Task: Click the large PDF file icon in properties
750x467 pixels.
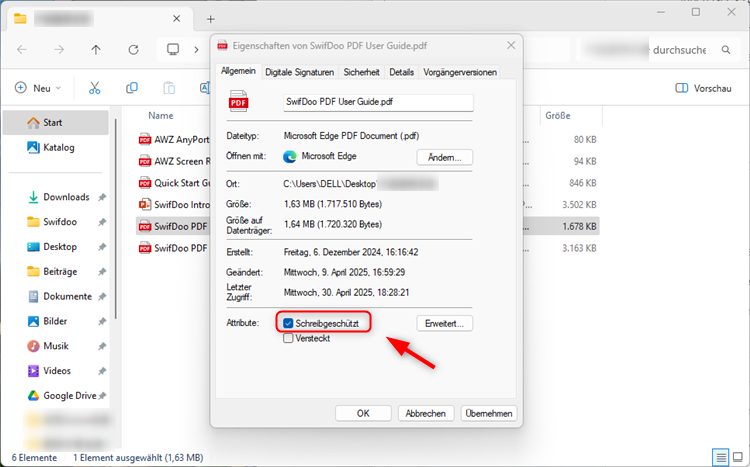Action: point(238,101)
